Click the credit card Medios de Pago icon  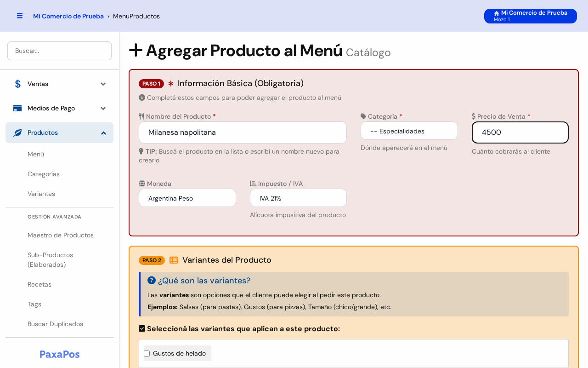coord(17,108)
